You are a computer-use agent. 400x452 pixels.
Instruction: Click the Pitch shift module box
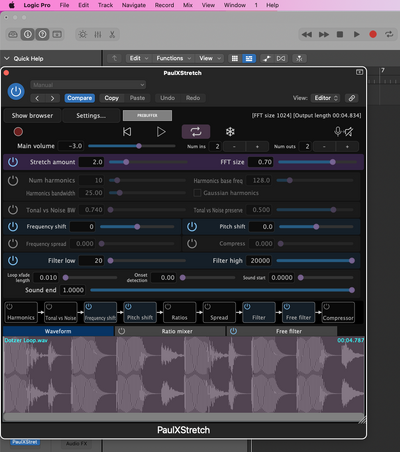(140, 312)
